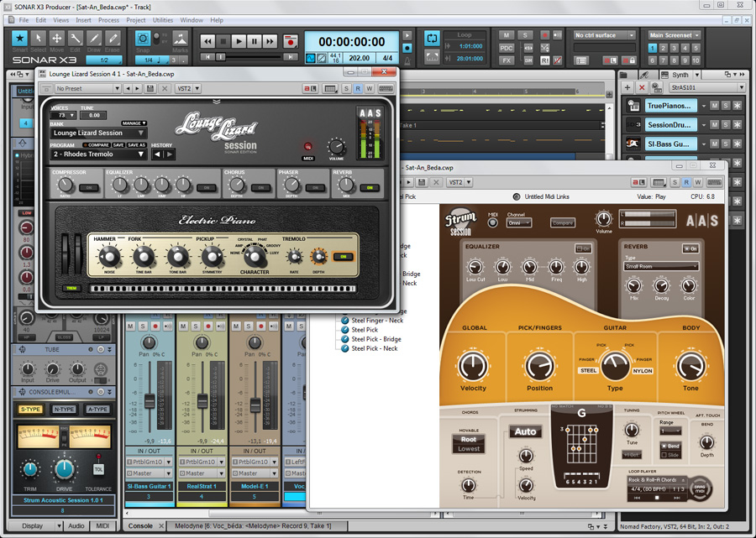Screen dimensions: 756x538
Task: Select the N-TYPE console emulation button
Action: point(64,410)
